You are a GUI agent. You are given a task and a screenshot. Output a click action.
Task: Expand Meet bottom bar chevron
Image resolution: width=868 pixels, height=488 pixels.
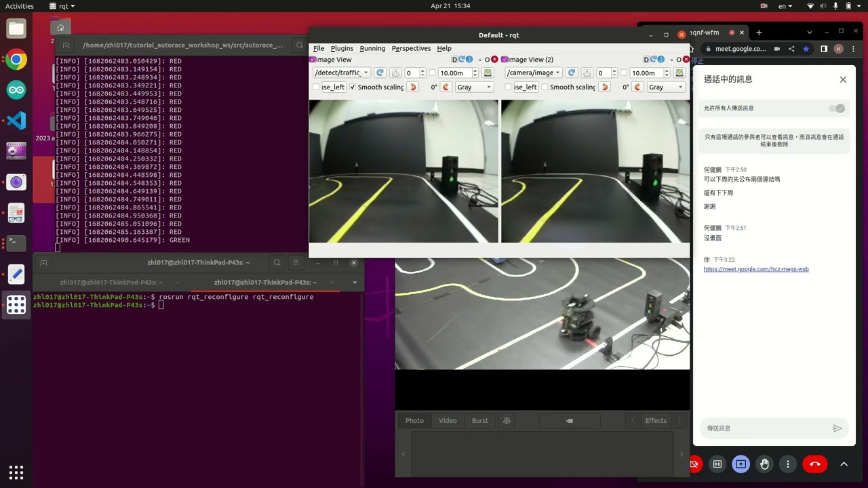[x=844, y=464]
